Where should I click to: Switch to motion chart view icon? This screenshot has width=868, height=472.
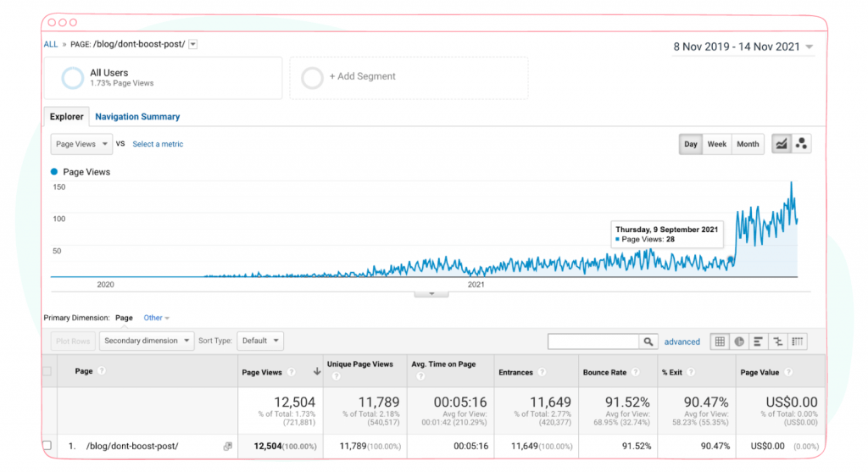[x=801, y=144]
